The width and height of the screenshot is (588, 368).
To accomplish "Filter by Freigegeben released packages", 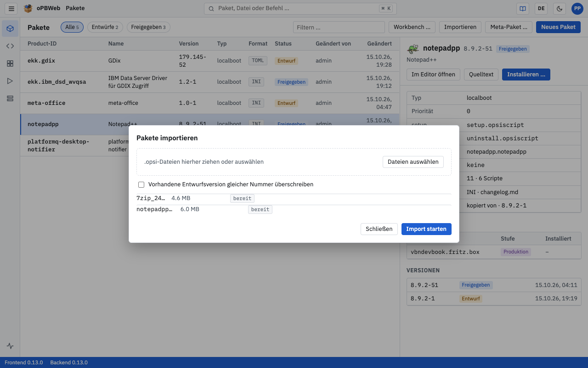I will click(148, 27).
